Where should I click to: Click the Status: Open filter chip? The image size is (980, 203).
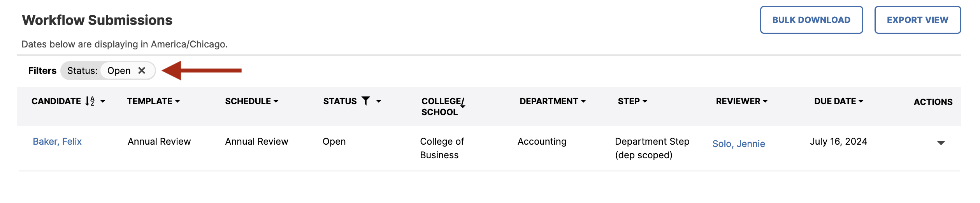(108, 70)
